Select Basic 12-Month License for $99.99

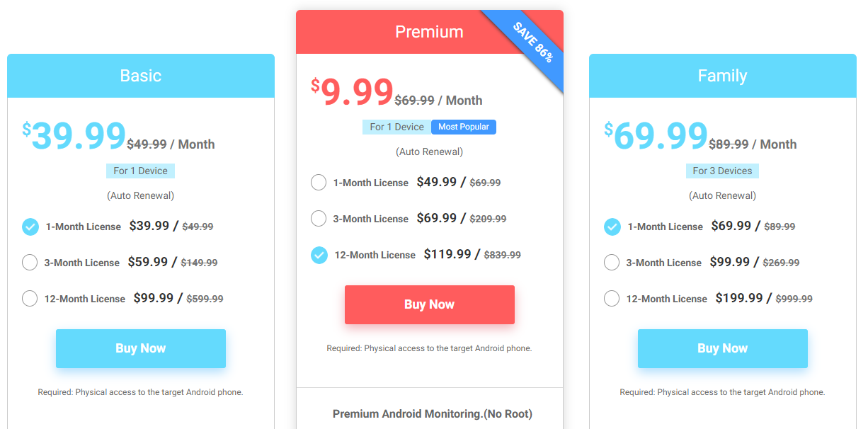30,299
